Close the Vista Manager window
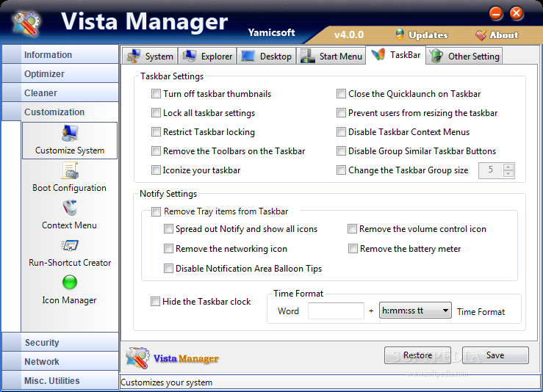The image size is (543, 392). tap(517, 13)
